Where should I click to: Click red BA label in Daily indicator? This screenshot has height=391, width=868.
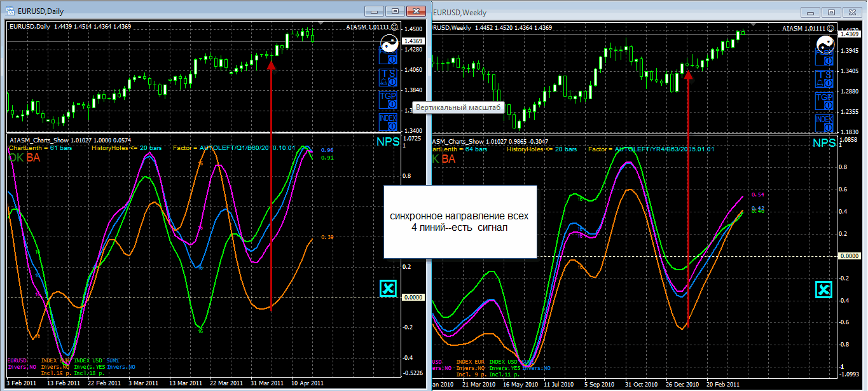point(33,158)
